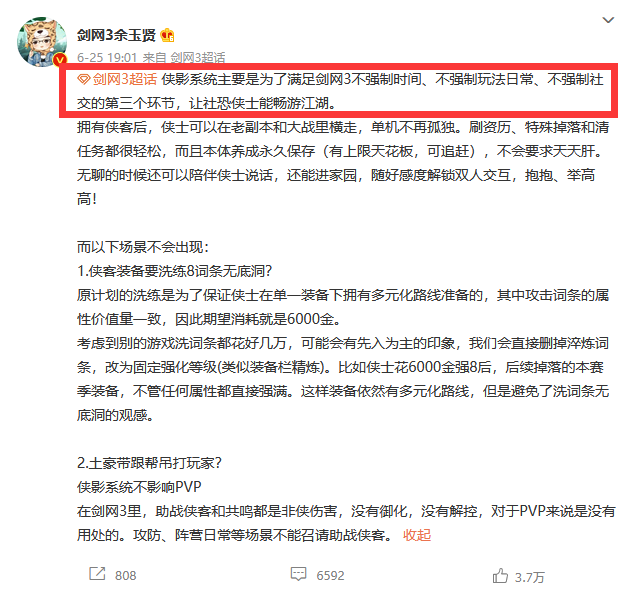Click the repost count 808

click(126, 576)
